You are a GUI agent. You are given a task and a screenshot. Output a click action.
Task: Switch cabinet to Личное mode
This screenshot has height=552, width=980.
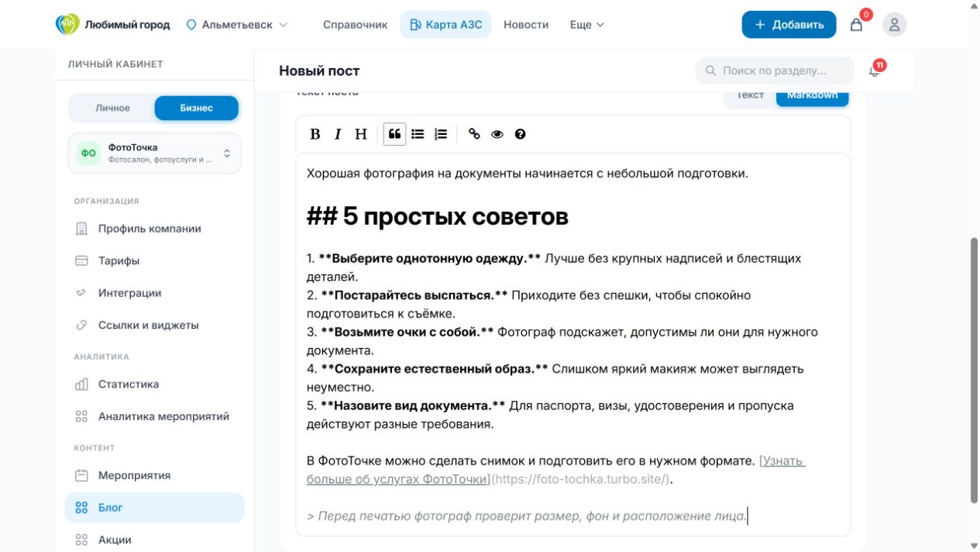pos(112,108)
